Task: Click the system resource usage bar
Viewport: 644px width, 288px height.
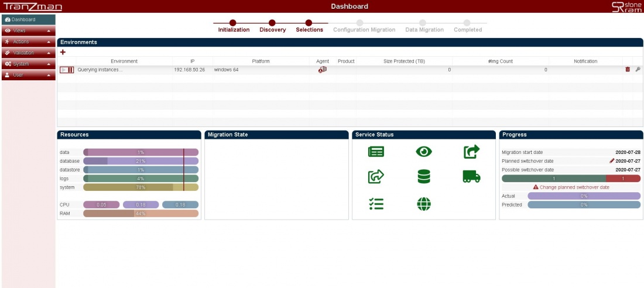Action: pyautogui.click(x=141, y=187)
